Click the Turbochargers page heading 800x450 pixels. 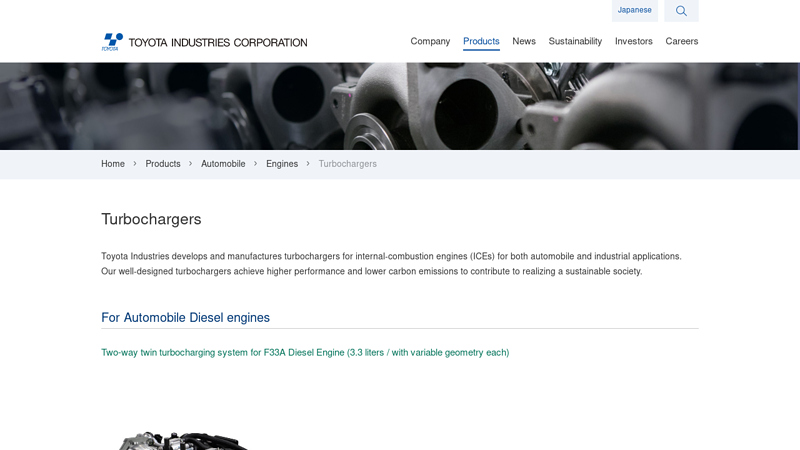click(x=151, y=219)
